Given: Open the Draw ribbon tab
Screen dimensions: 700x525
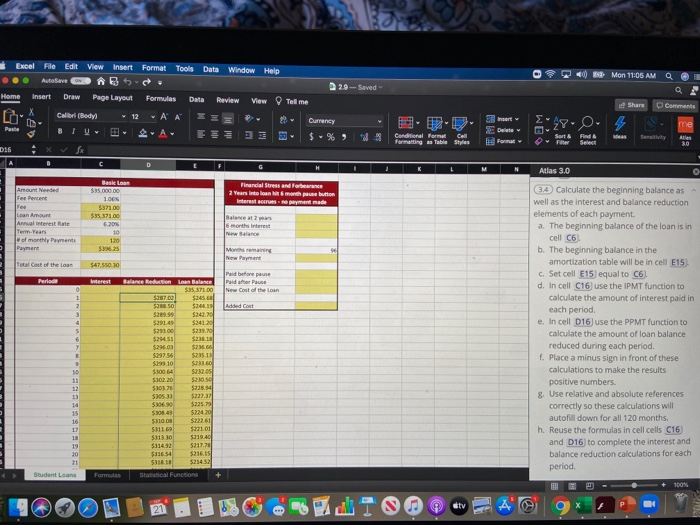Looking at the screenshot, I should point(71,96).
